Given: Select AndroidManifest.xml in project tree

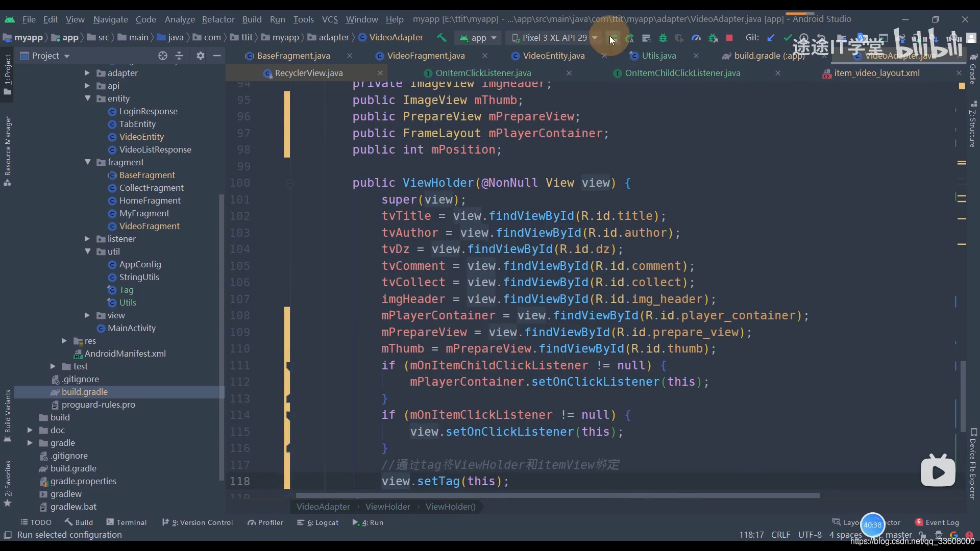Looking at the screenshot, I should click(125, 354).
